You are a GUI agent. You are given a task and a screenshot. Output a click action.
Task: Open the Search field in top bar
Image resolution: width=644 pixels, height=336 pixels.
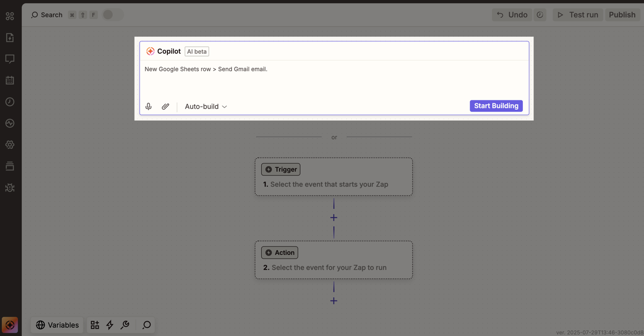47,15
